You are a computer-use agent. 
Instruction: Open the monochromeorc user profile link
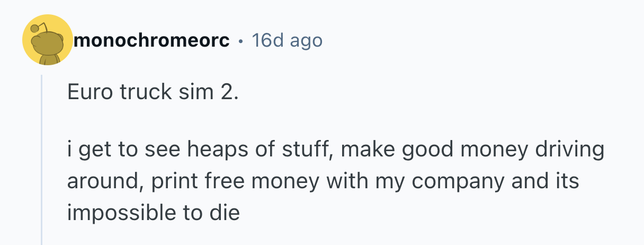click(151, 40)
